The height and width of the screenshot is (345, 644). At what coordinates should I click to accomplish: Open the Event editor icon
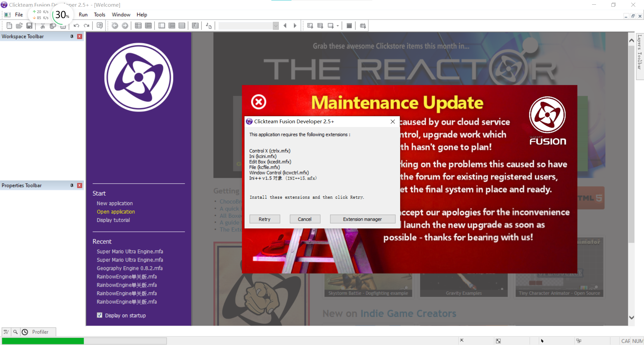(x=172, y=26)
